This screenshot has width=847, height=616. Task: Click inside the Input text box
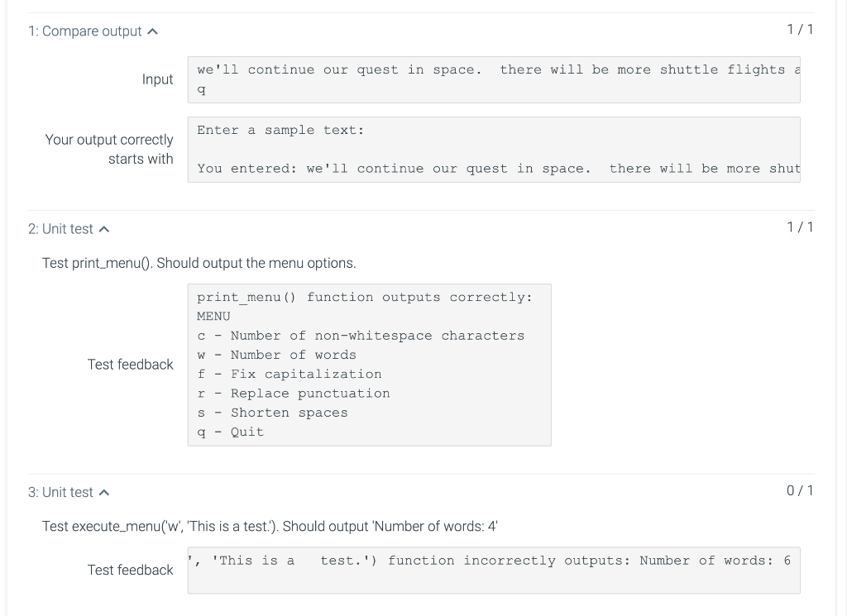click(493, 79)
